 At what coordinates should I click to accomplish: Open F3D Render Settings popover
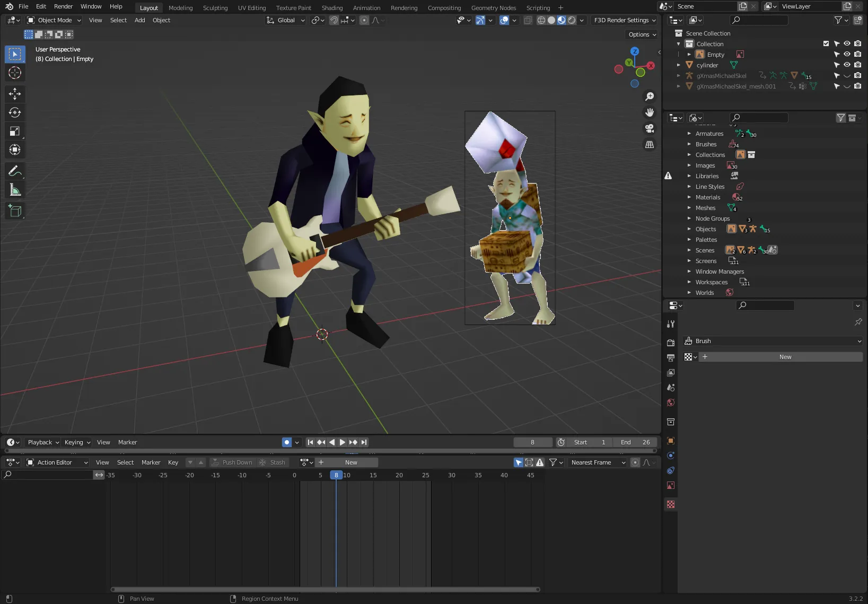point(624,20)
